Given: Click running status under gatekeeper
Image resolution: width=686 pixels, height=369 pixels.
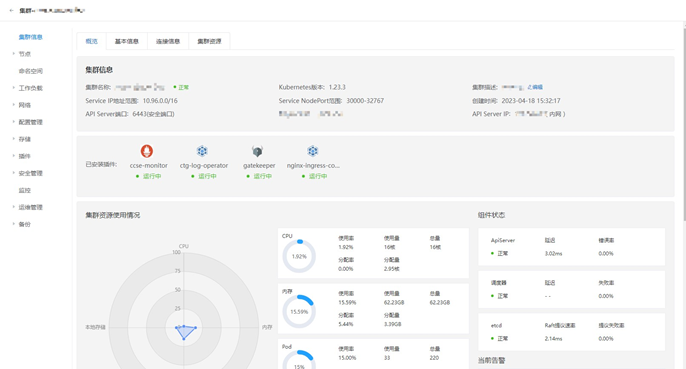Looking at the screenshot, I should click(x=259, y=176).
